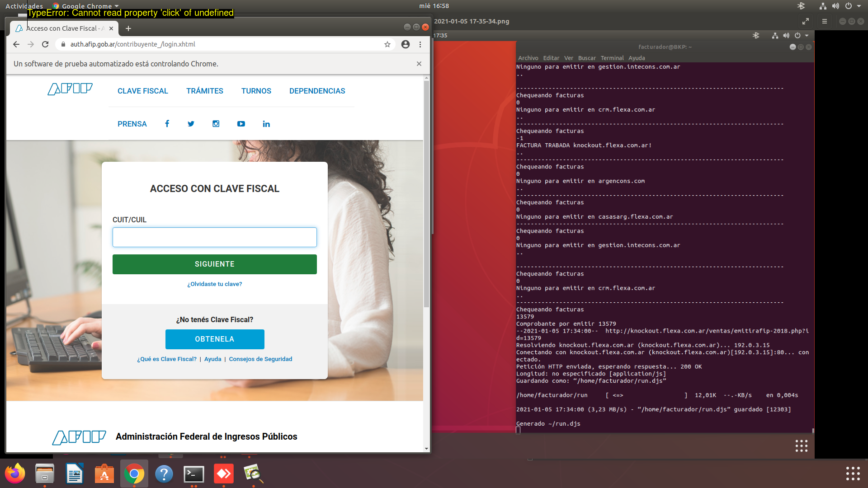Open image viewer from the dock
This screenshot has height=488, width=868.
[x=254, y=474]
